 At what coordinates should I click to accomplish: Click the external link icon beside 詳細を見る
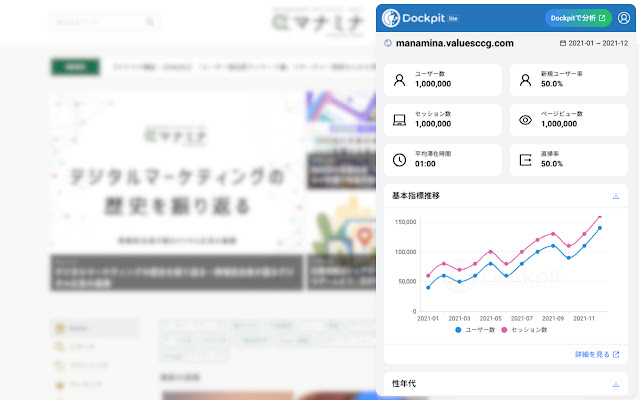click(616, 354)
